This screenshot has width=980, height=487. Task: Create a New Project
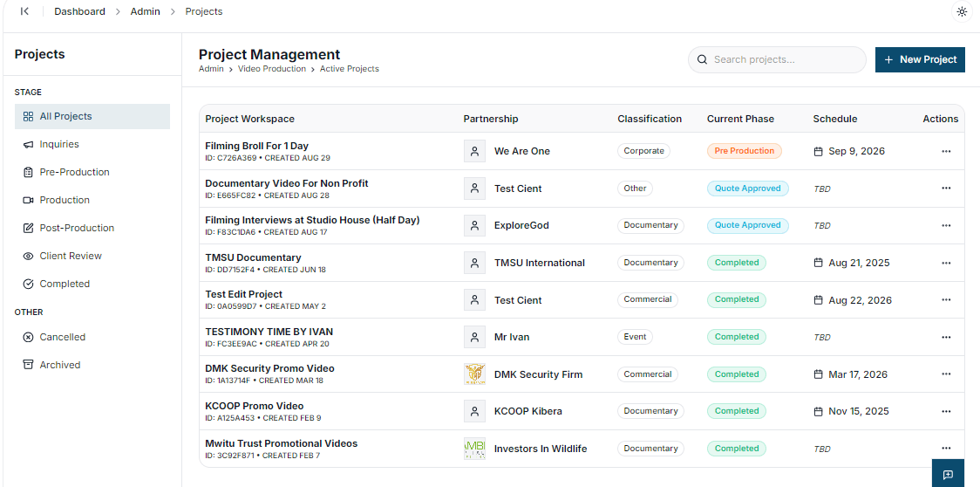click(x=920, y=59)
